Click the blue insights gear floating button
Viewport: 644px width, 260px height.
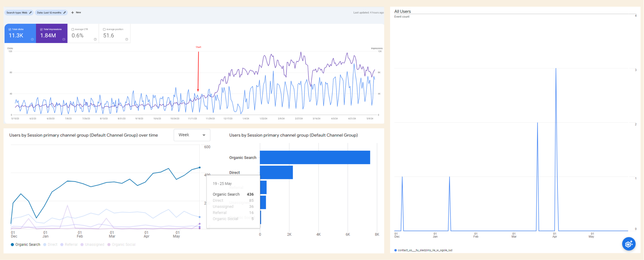tap(629, 244)
